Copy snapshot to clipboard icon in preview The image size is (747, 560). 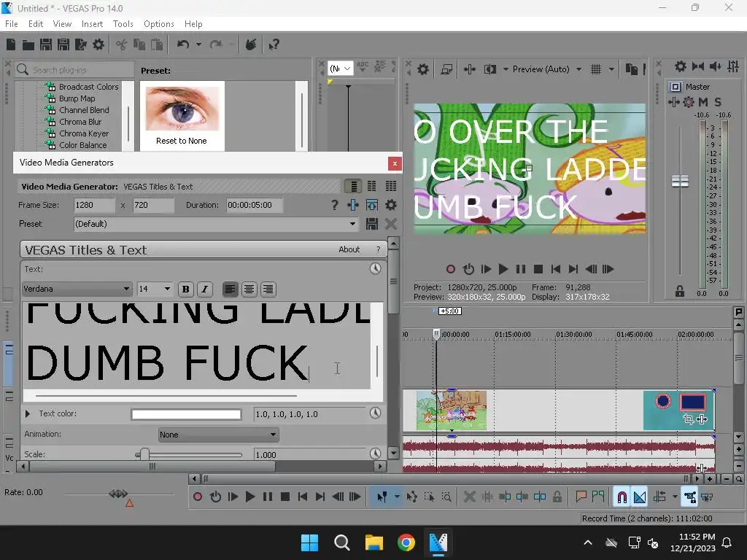(631, 69)
